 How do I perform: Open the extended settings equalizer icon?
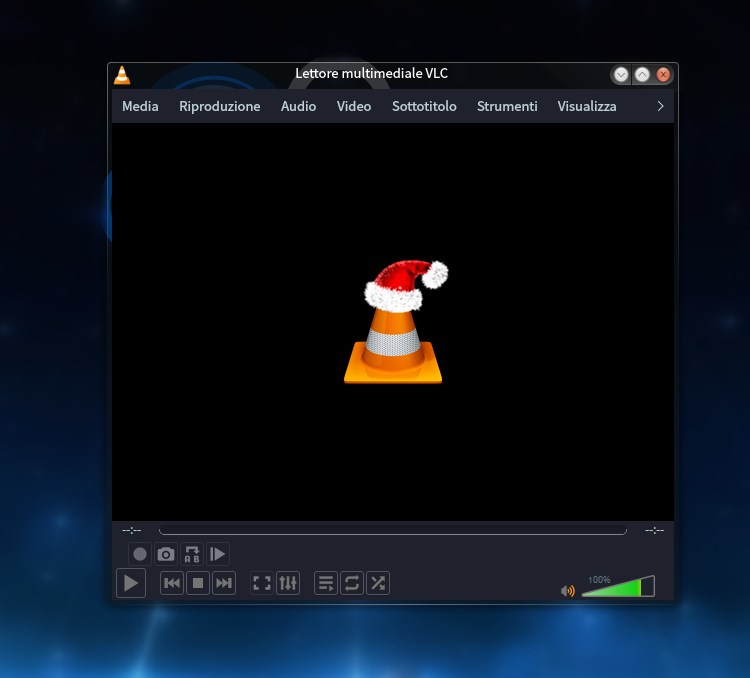click(288, 583)
